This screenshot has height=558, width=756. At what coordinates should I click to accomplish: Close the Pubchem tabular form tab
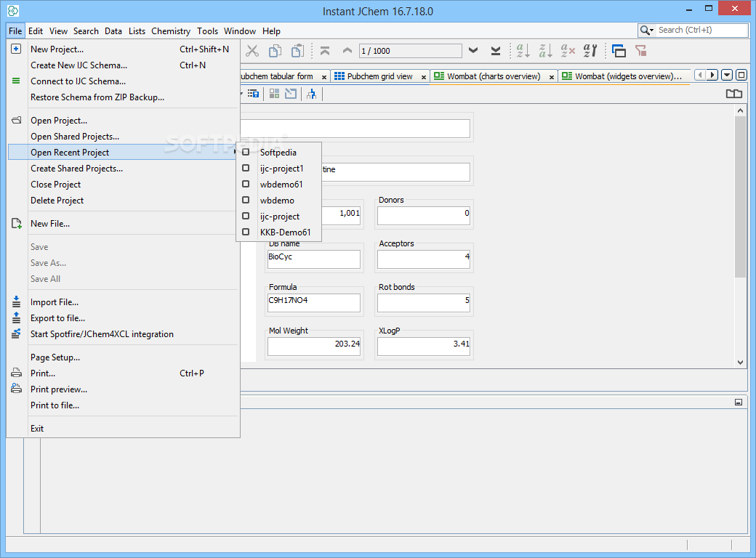[x=324, y=77]
